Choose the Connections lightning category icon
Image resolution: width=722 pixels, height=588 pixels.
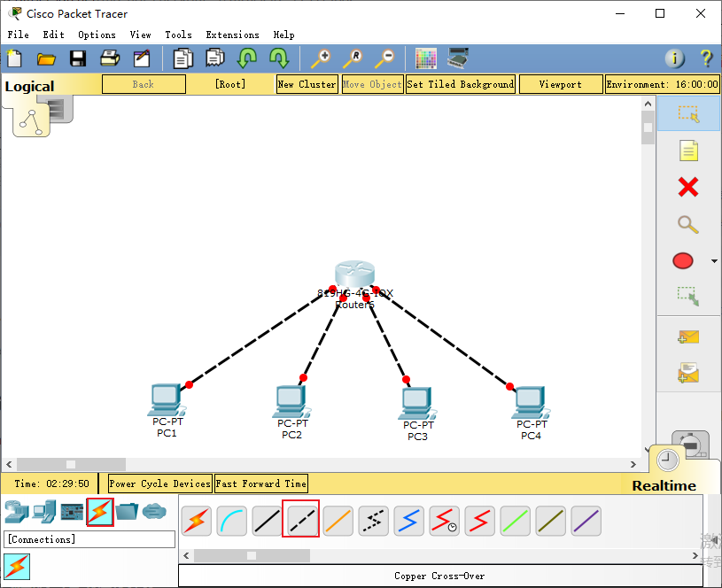[100, 512]
